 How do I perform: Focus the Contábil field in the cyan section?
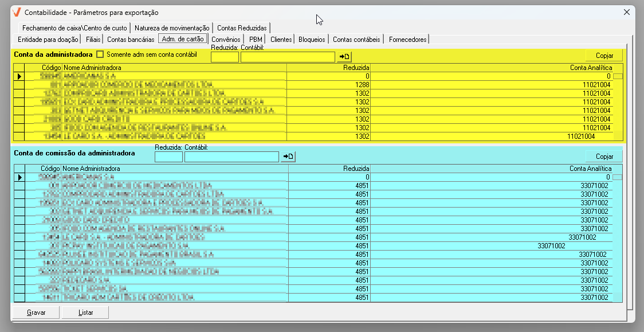click(x=231, y=157)
